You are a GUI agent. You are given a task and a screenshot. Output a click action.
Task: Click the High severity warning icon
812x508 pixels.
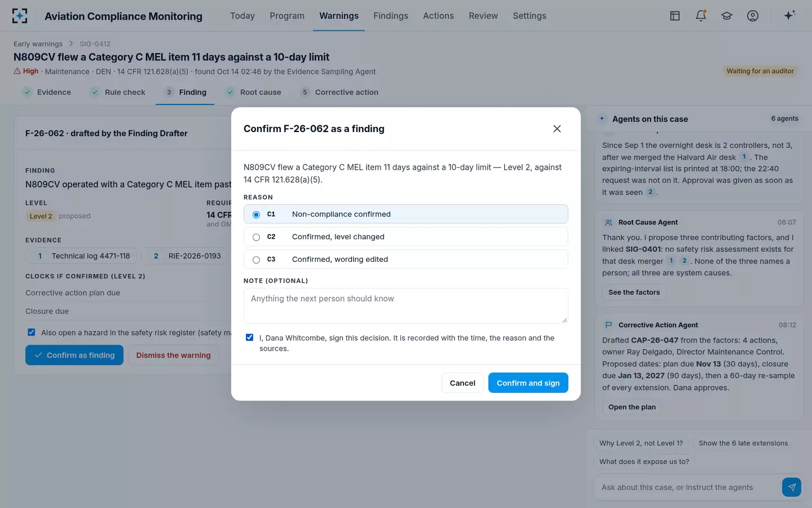(x=17, y=71)
